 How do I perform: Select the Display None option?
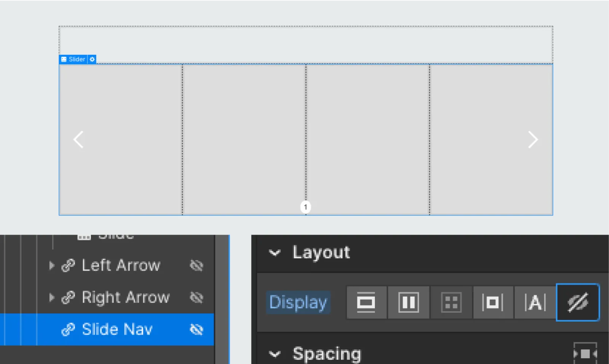click(577, 302)
